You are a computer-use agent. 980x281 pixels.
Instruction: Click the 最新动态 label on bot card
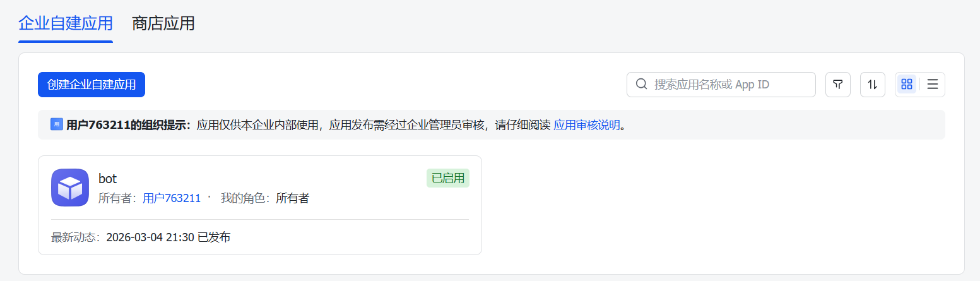point(76,237)
